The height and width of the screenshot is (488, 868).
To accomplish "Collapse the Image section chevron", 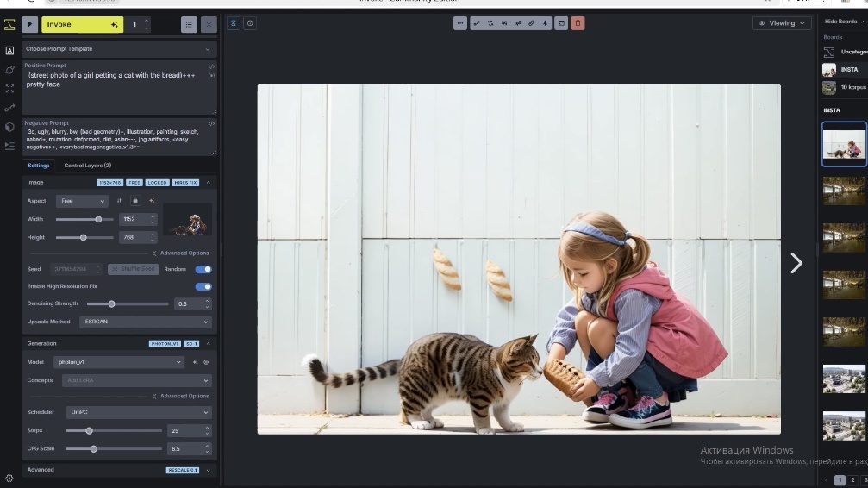I will pyautogui.click(x=208, y=182).
